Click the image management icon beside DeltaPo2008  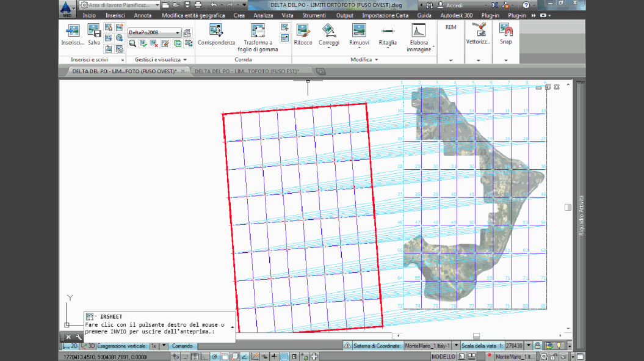[187, 32]
